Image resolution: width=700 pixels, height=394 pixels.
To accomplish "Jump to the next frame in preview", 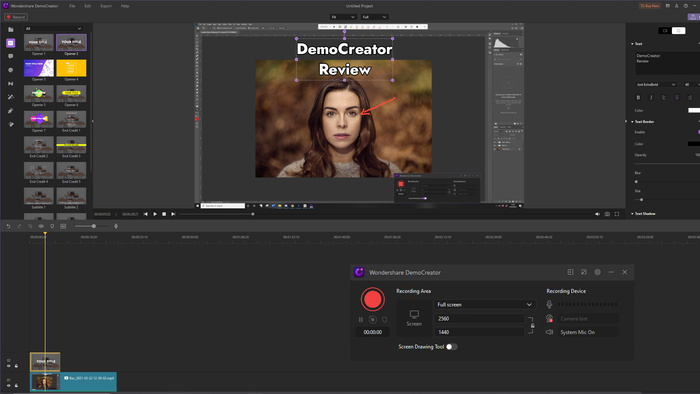I will pyautogui.click(x=173, y=214).
